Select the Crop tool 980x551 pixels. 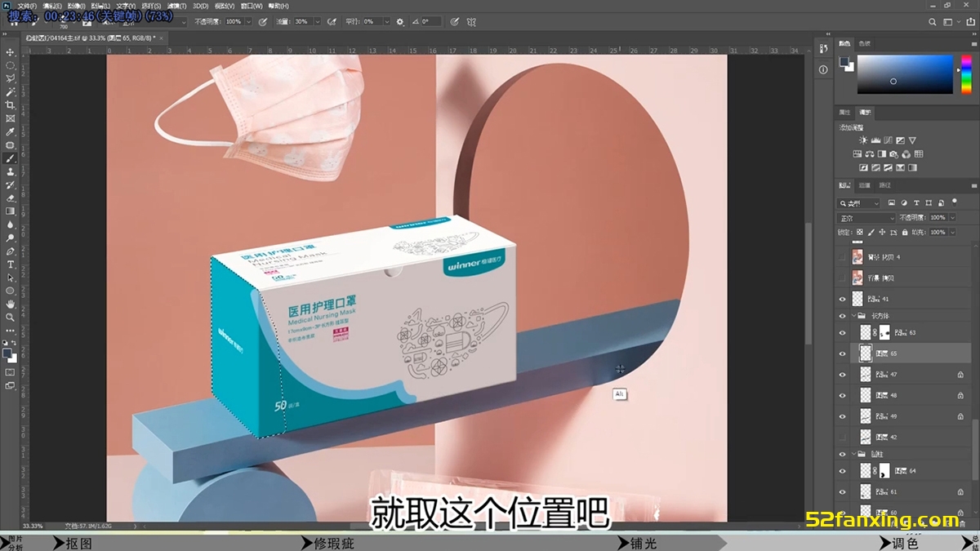pyautogui.click(x=11, y=104)
